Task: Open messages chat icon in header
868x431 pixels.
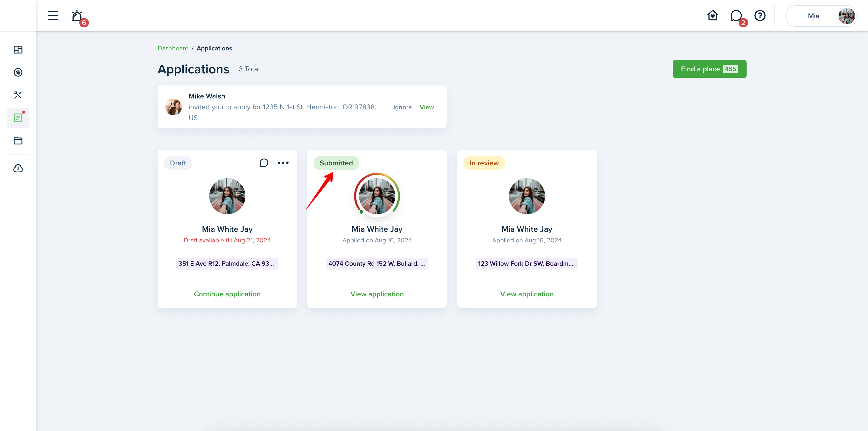Action: tap(736, 16)
